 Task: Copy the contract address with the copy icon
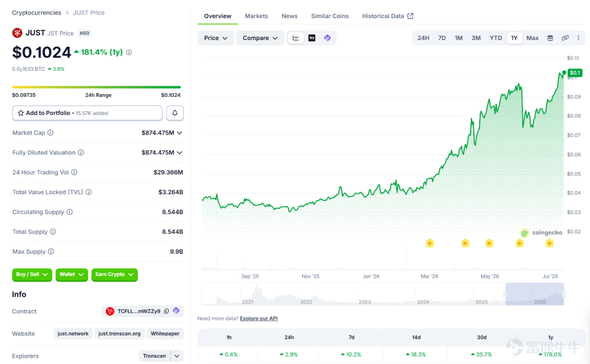click(166, 311)
